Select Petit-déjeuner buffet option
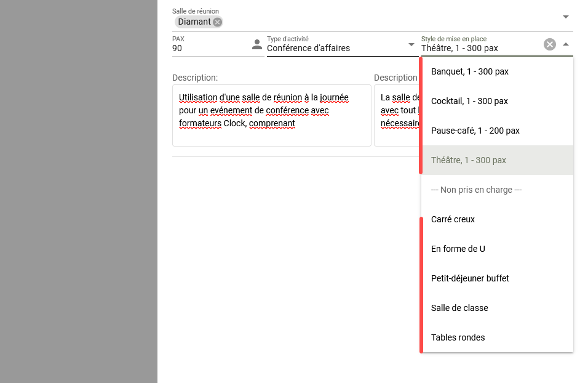 [x=497, y=278]
